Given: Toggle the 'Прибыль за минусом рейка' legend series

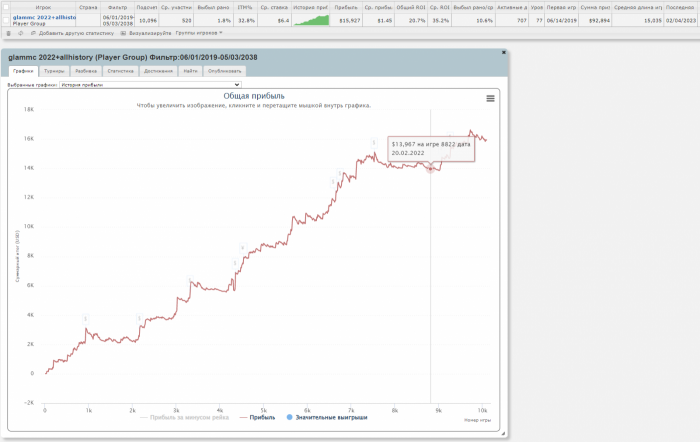Looking at the screenshot, I should click(184, 417).
